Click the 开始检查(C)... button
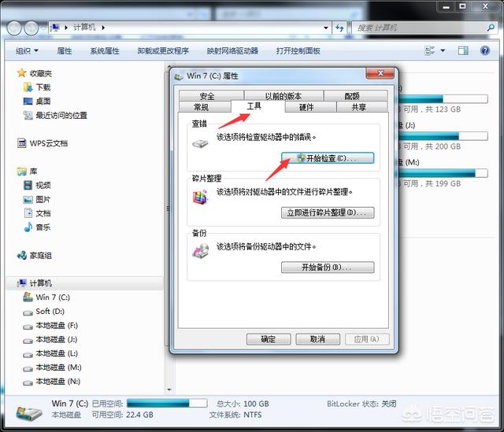 pos(328,158)
